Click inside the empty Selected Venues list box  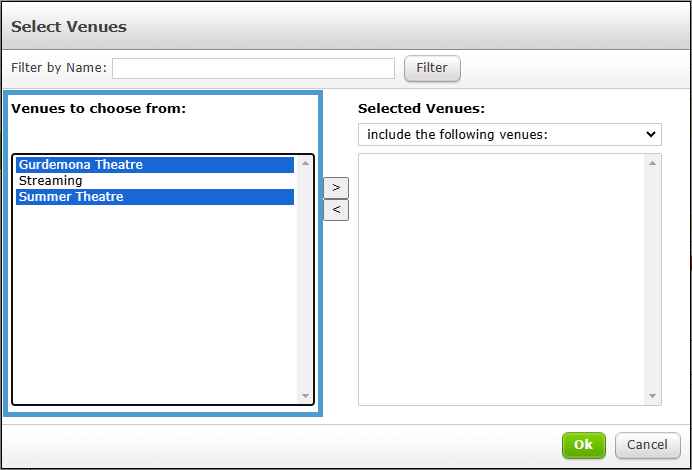501,279
